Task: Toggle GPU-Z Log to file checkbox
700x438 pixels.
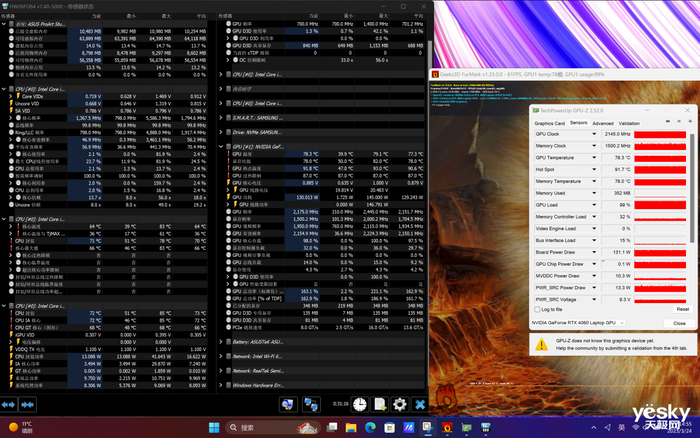Action: (537, 309)
